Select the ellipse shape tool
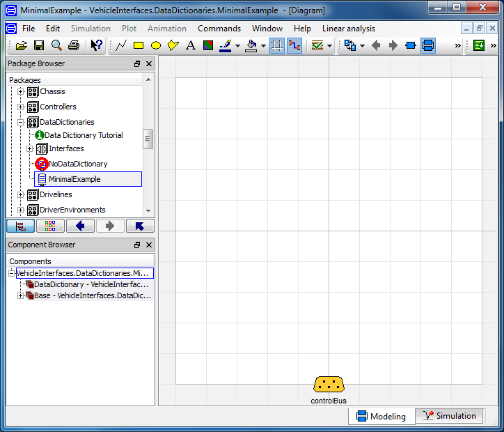504x432 pixels. pyautogui.click(x=156, y=45)
